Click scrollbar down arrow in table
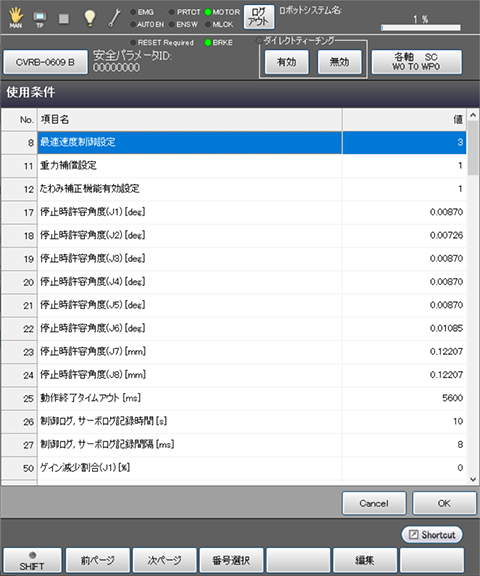This screenshot has width=480, height=576. pos(473,479)
